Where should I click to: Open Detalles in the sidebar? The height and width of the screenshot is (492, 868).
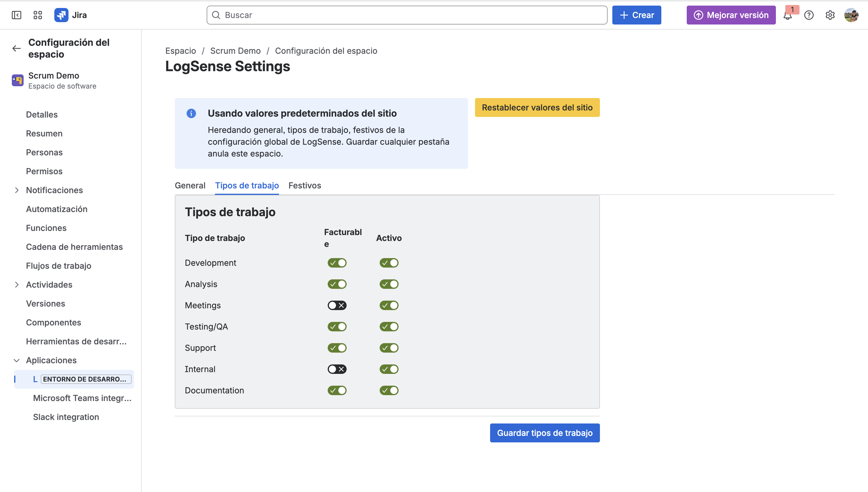click(42, 115)
